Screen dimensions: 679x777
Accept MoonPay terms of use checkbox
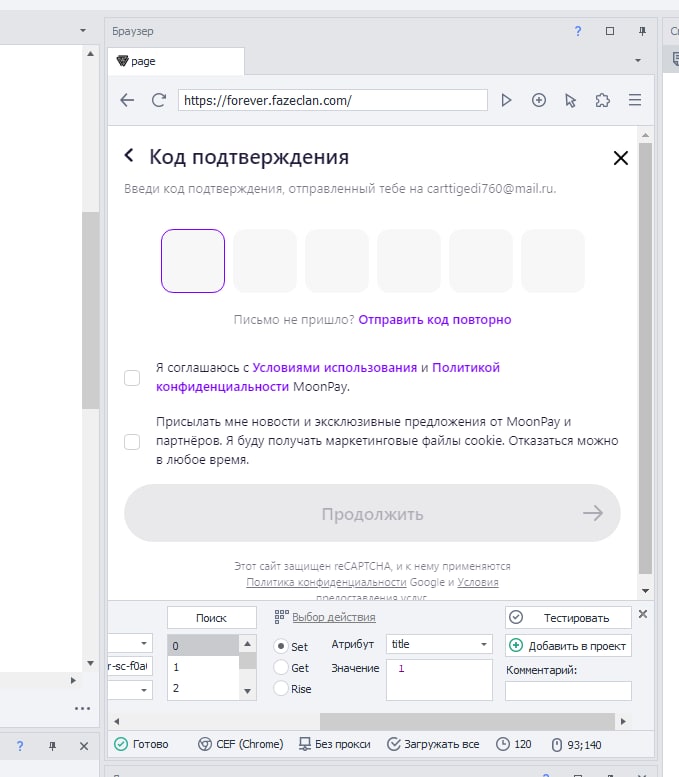(x=132, y=378)
